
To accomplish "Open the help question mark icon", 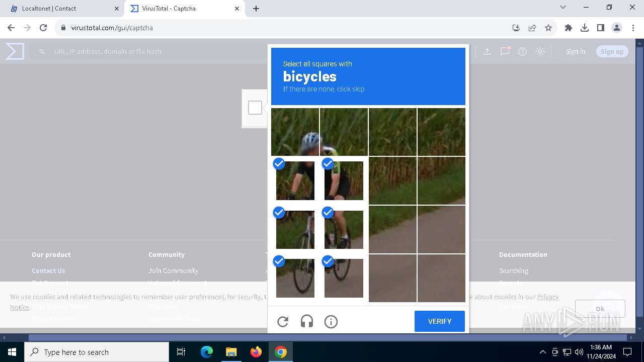I will [x=522, y=51].
